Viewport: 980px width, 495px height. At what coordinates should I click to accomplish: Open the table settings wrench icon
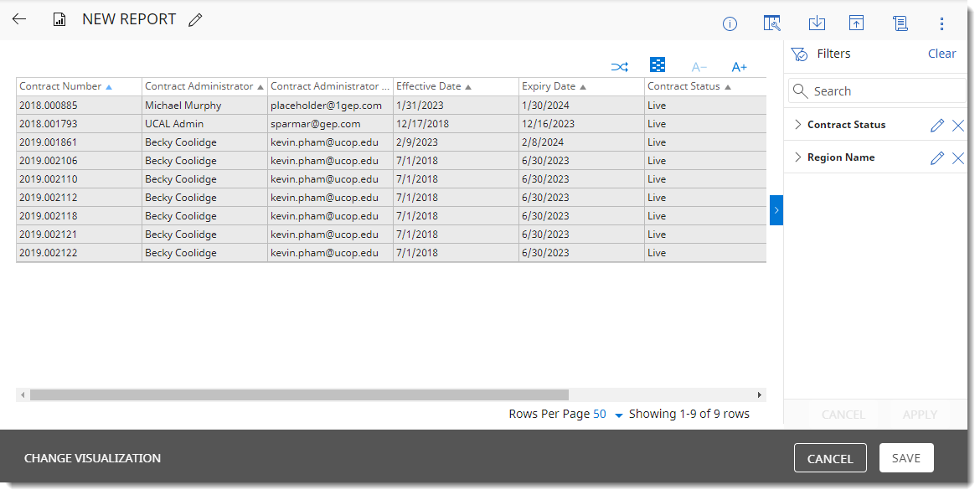pyautogui.click(x=772, y=23)
